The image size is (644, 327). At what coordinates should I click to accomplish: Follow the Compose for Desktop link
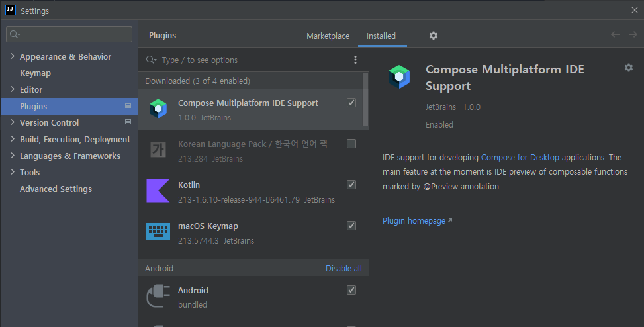click(520, 158)
